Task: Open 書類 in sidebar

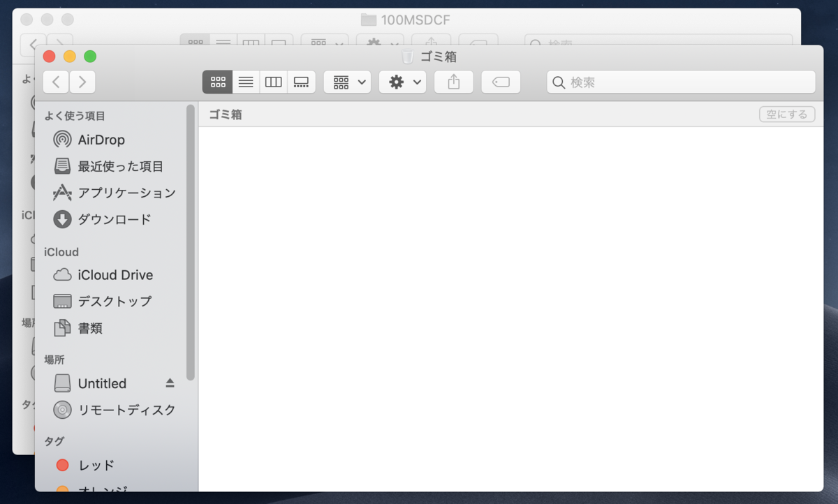Action: [115, 327]
